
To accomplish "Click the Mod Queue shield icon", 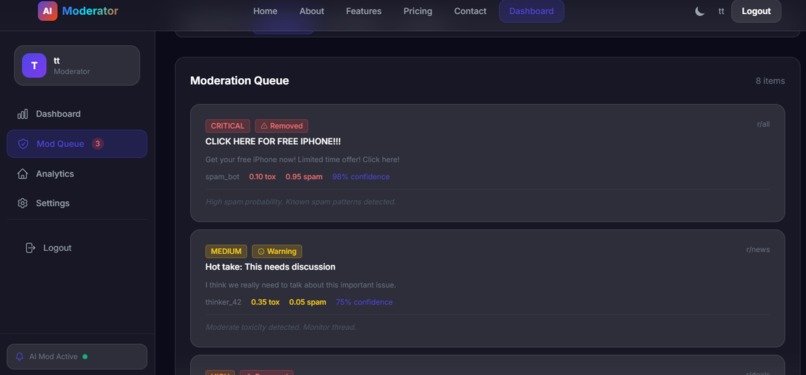I will point(23,144).
